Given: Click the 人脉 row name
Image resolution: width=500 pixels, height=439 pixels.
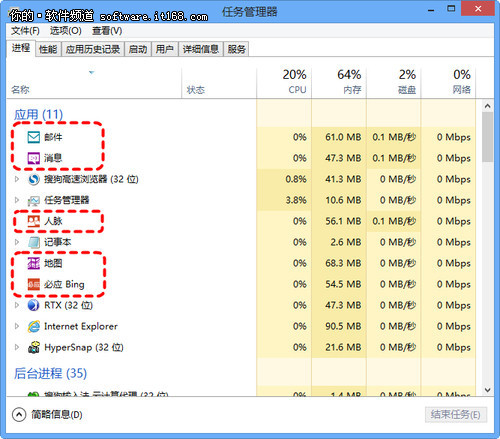Looking at the screenshot, I should click(53, 221).
